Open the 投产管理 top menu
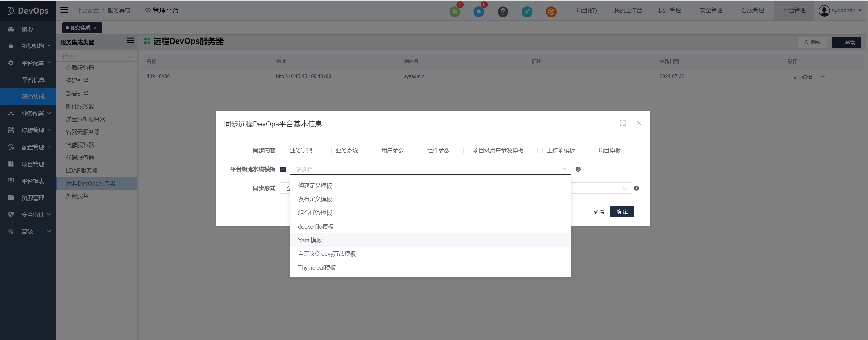 click(x=669, y=11)
